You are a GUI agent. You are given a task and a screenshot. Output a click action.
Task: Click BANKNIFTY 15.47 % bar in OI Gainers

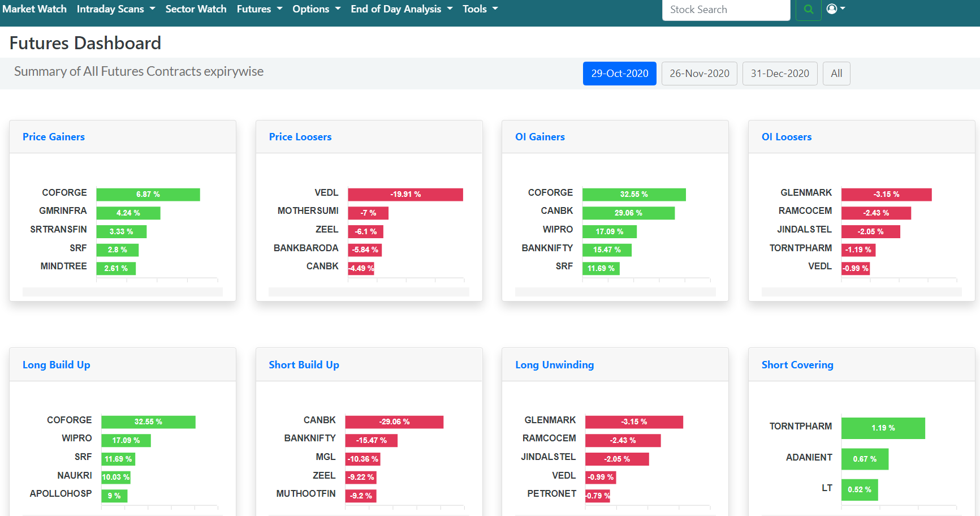pyautogui.click(x=607, y=250)
